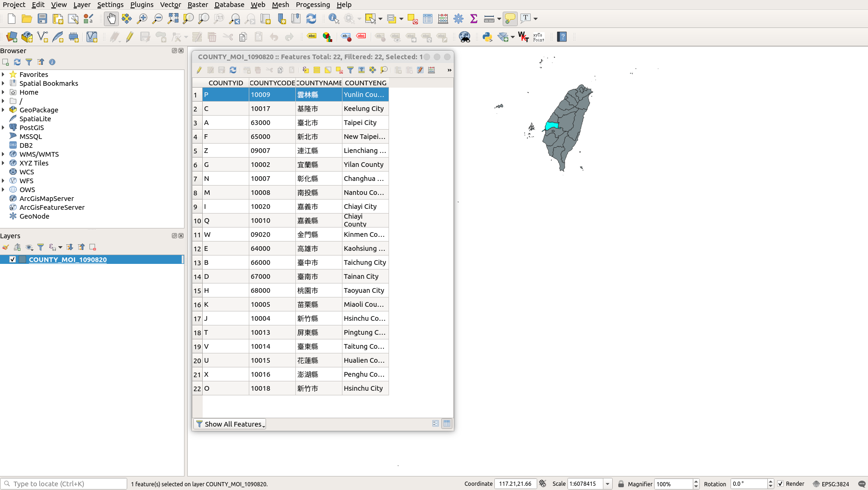This screenshot has width=868, height=490.
Task: Toggle editing pencil in the attribute table toolbar
Action: point(199,70)
